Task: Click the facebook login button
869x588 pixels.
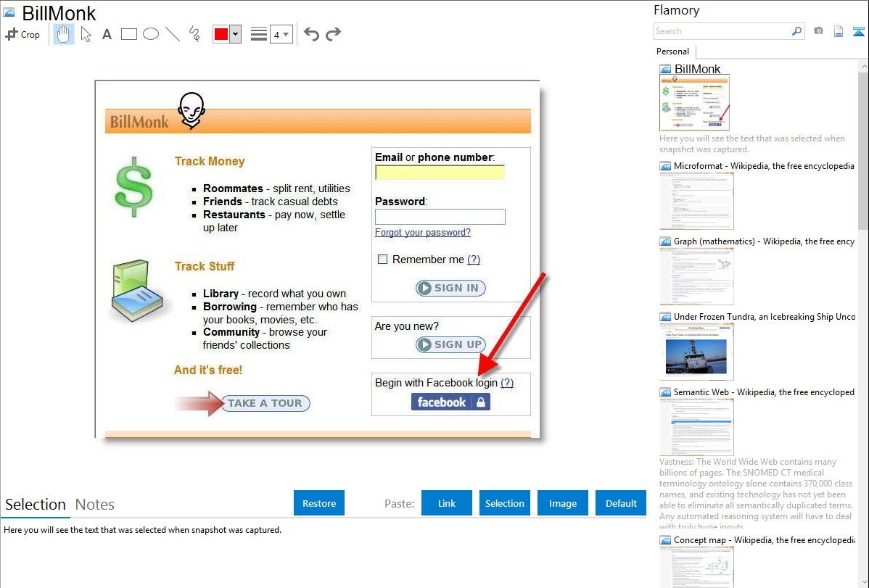Action: (450, 402)
